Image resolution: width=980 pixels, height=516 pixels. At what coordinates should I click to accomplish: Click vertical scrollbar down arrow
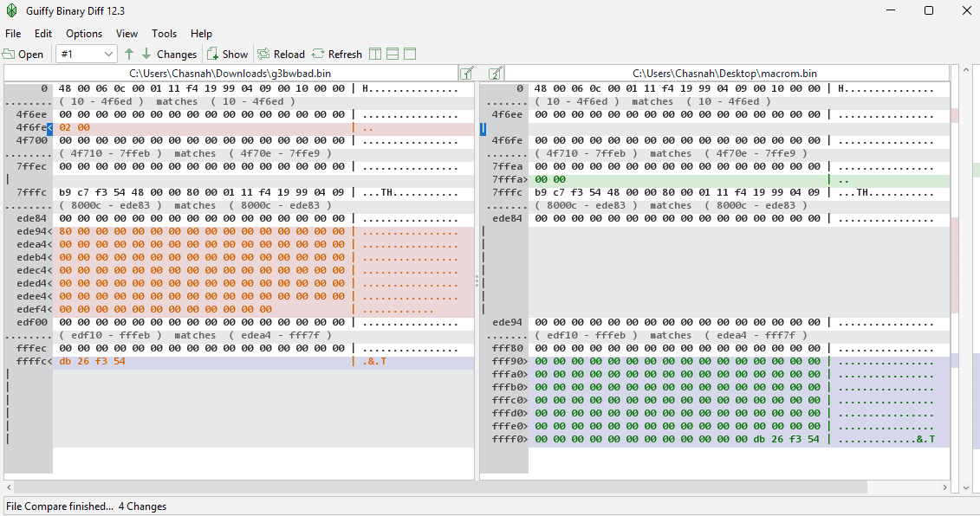965,487
